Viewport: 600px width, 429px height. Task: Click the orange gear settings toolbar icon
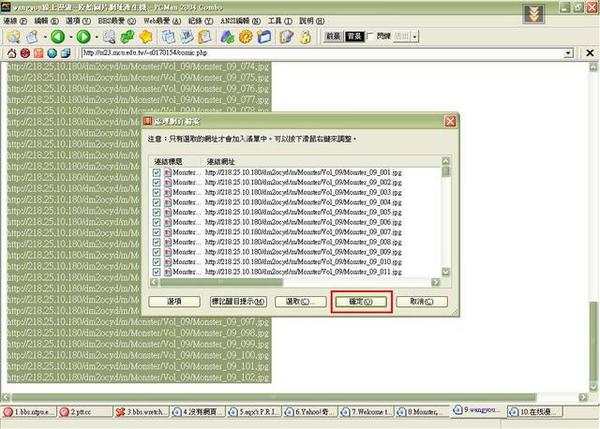coord(246,37)
